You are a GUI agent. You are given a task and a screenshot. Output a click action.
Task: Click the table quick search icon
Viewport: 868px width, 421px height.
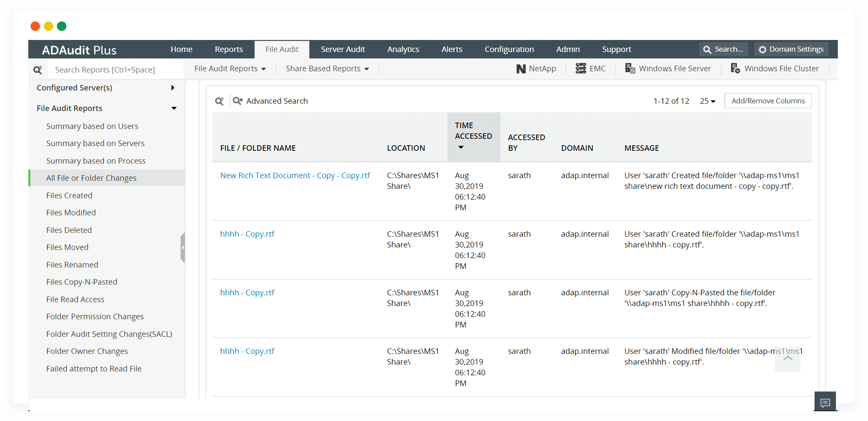(x=219, y=101)
